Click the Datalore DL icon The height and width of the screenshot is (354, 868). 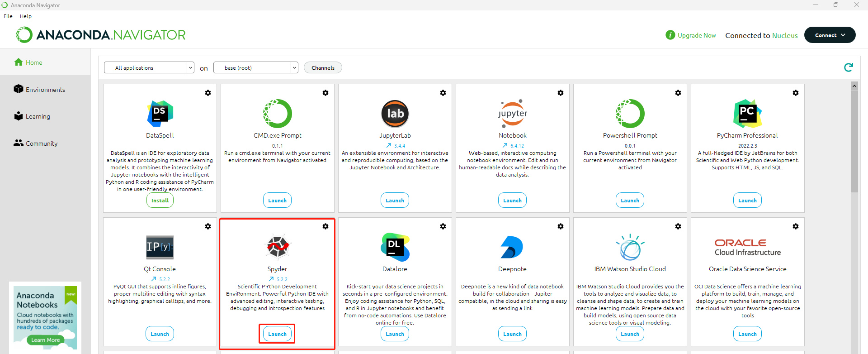pyautogui.click(x=395, y=247)
